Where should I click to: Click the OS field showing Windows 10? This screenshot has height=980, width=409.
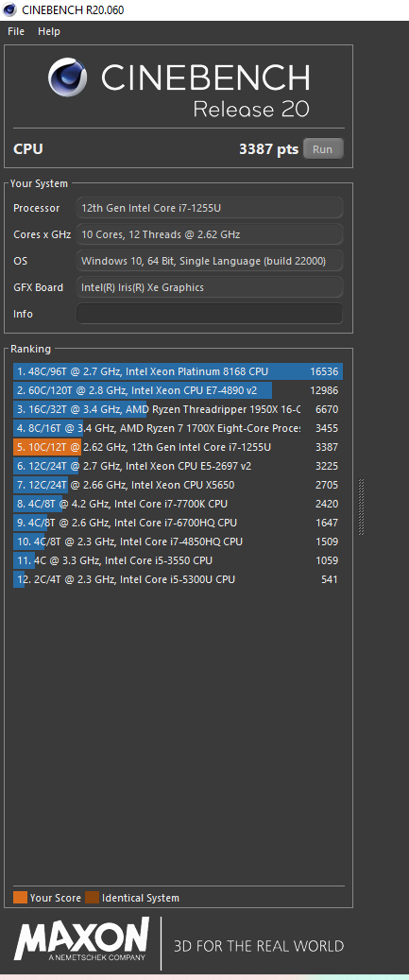pos(210,261)
